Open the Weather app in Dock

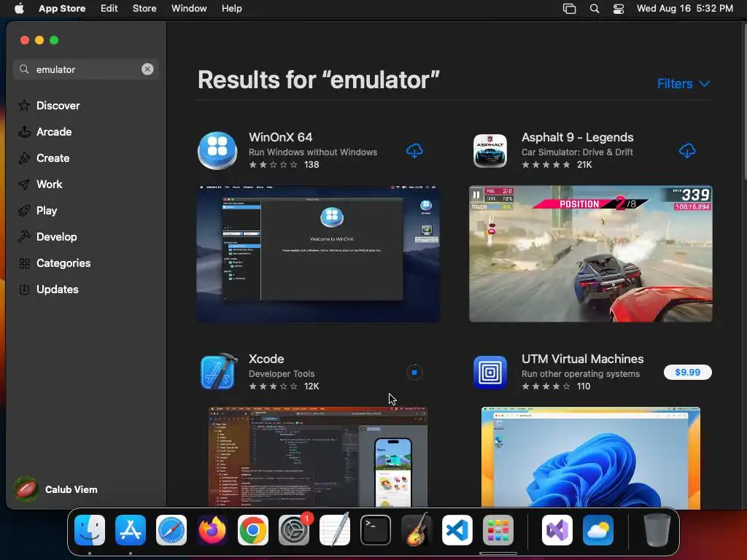pos(598,530)
